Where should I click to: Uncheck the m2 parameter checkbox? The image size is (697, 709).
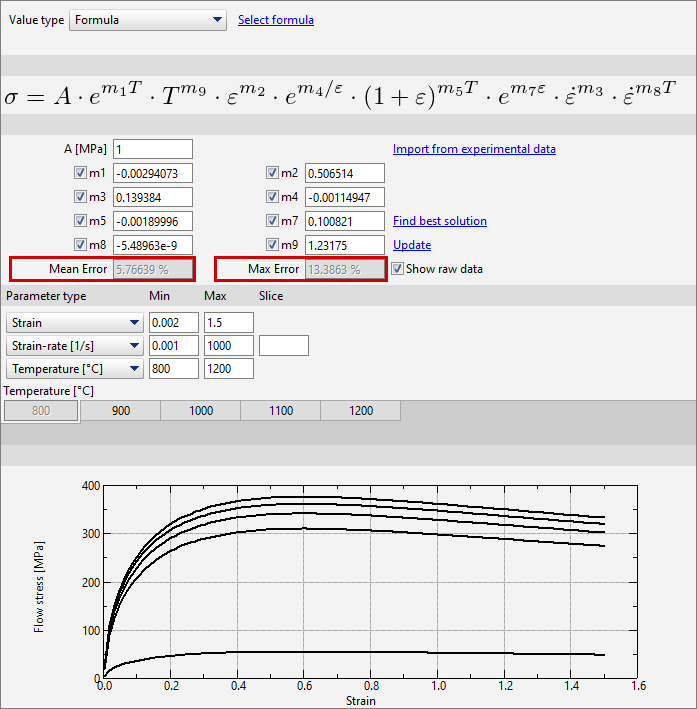272,173
